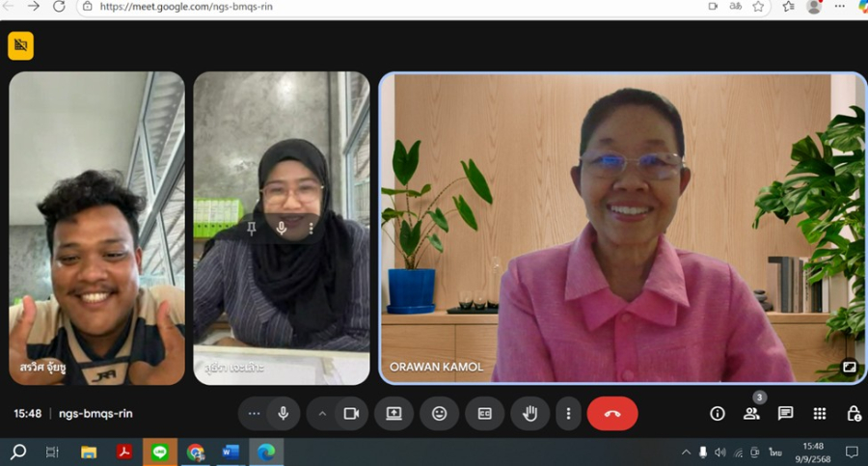Click ORAWAN KAMOL tile picture-in-picture icon

tap(849, 367)
